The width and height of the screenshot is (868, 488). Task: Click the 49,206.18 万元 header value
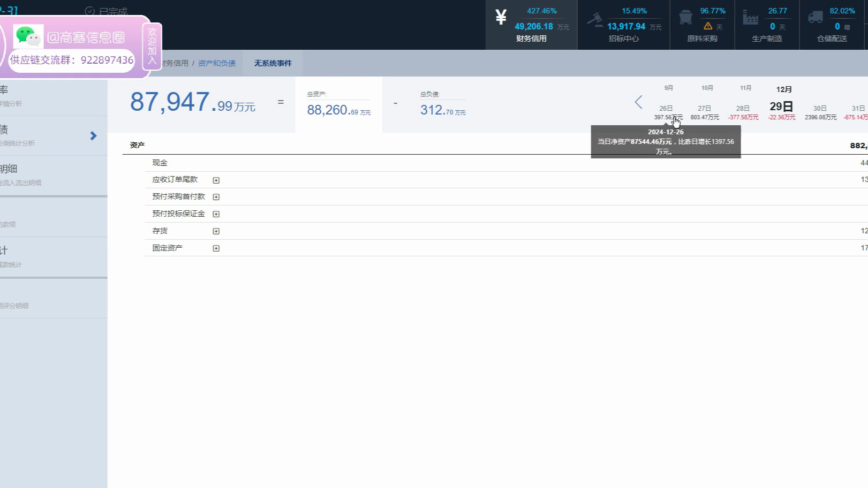tap(542, 26)
